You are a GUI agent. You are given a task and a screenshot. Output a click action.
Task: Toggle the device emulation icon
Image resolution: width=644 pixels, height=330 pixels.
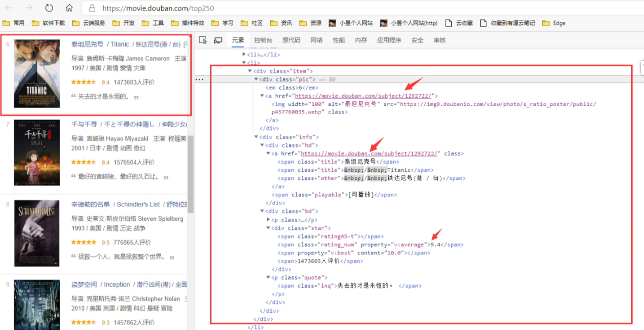[x=218, y=40]
